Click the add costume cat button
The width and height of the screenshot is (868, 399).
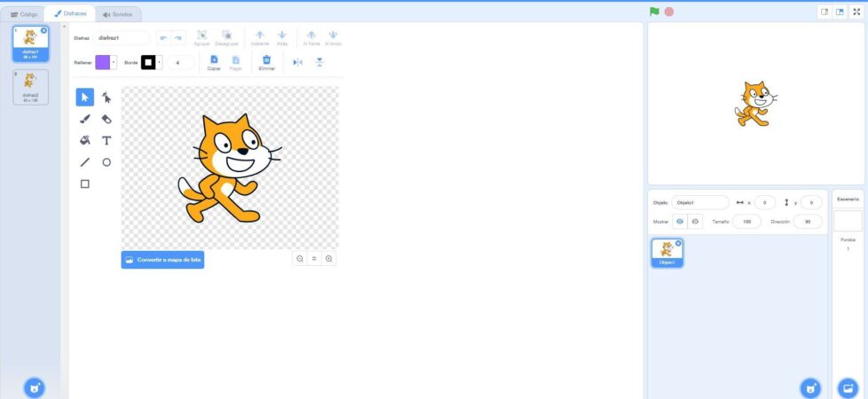(35, 387)
